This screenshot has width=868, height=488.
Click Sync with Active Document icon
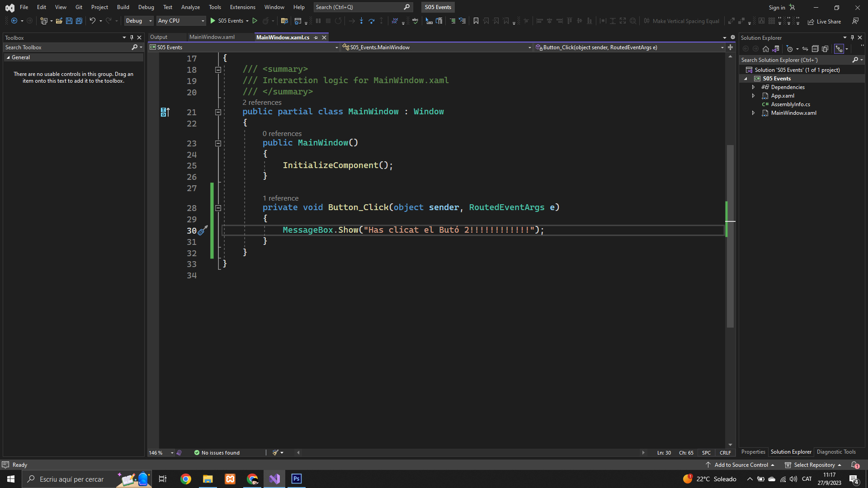click(x=805, y=49)
